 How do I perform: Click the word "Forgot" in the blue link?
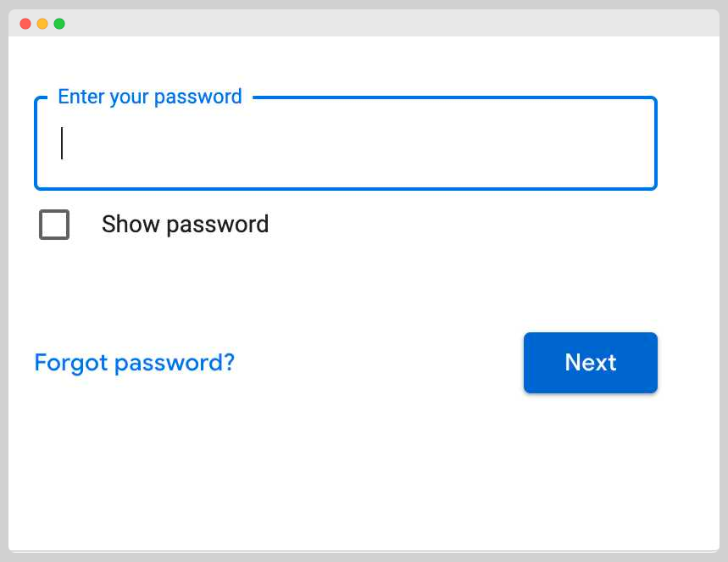tap(71, 363)
